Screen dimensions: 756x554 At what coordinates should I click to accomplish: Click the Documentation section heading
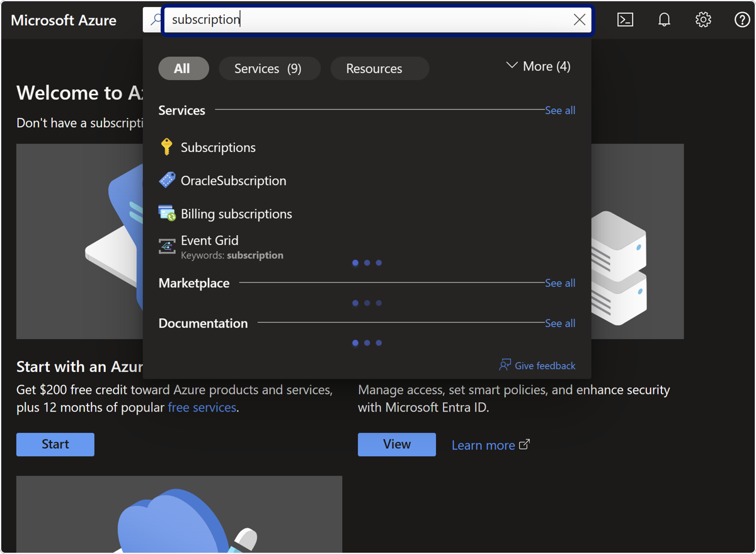coord(203,323)
